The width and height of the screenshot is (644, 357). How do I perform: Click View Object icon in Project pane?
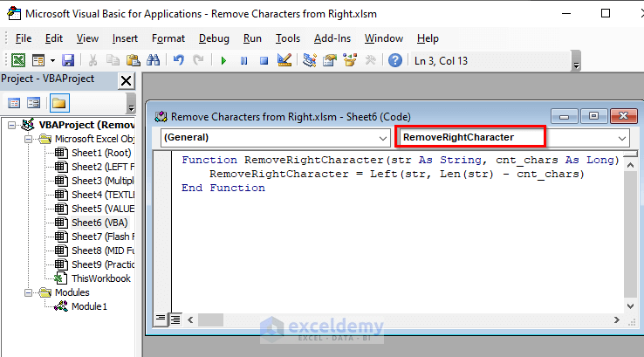(33, 103)
